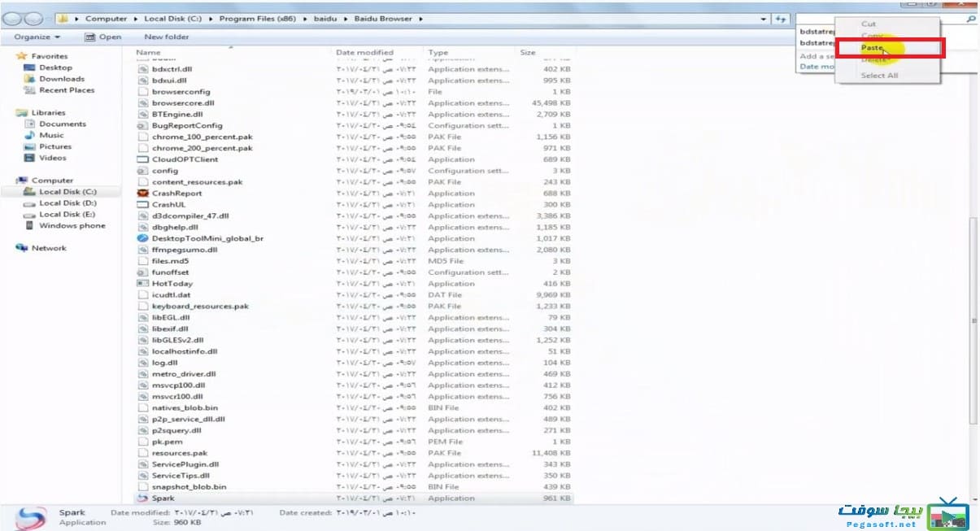Viewport: 980px width, 531px height.
Task: Click the CrashUL file icon
Action: (142, 205)
